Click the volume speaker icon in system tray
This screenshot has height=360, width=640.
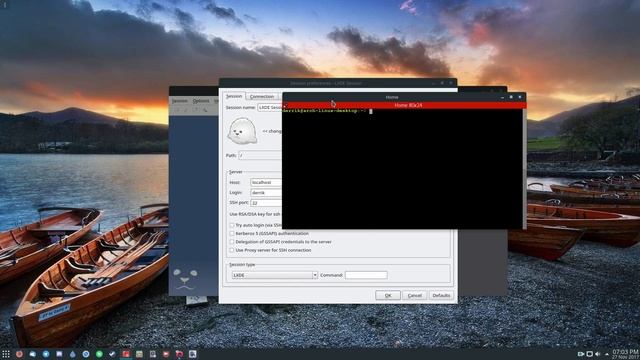(x=598, y=354)
